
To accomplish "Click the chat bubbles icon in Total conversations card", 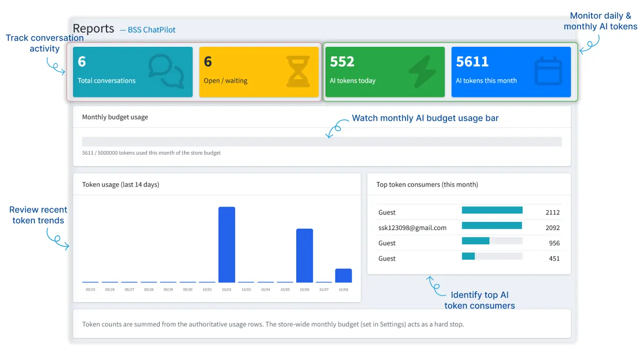I will (x=166, y=72).
